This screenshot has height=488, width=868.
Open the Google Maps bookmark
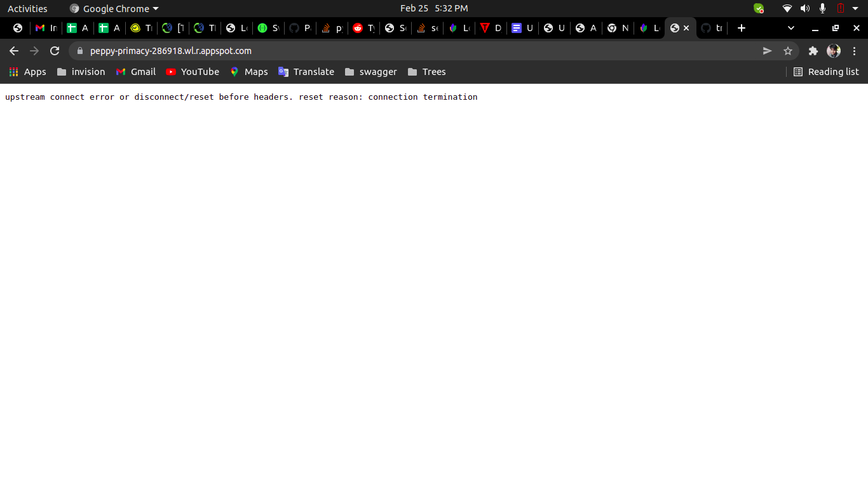(248, 72)
